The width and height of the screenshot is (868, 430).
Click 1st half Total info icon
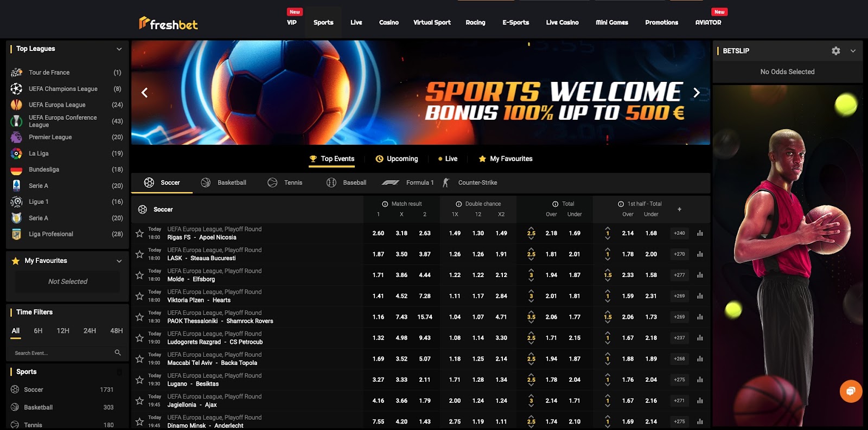pyautogui.click(x=621, y=204)
